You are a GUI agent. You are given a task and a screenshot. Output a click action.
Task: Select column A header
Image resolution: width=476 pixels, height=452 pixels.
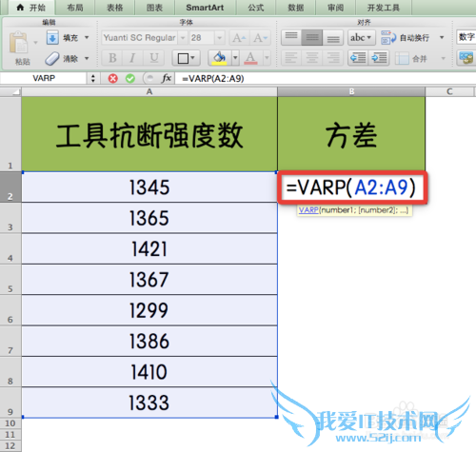[149, 91]
